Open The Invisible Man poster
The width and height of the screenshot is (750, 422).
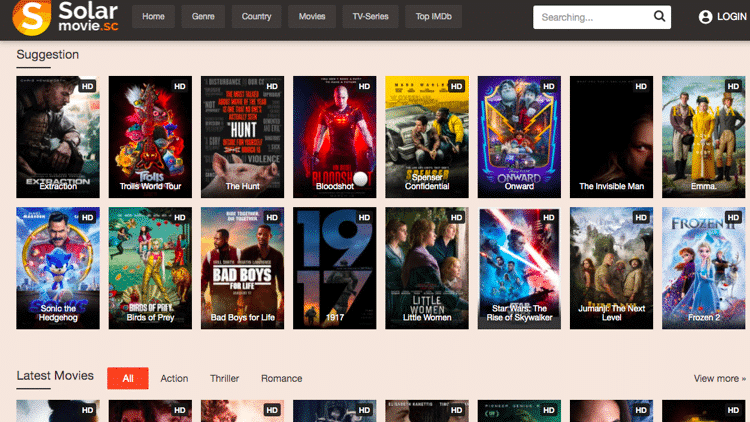(x=611, y=137)
